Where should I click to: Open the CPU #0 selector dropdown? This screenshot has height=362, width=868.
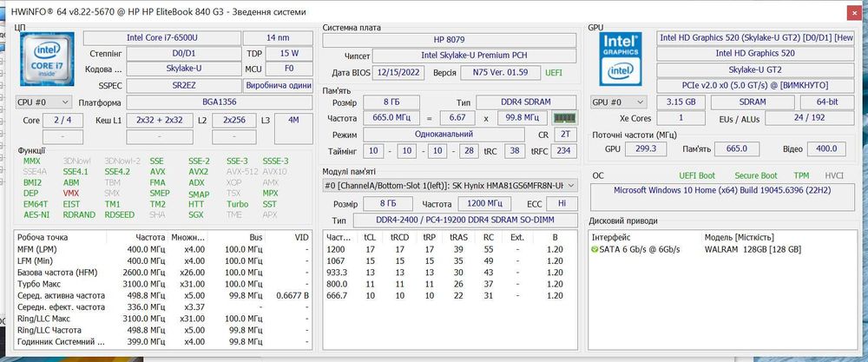(x=43, y=102)
